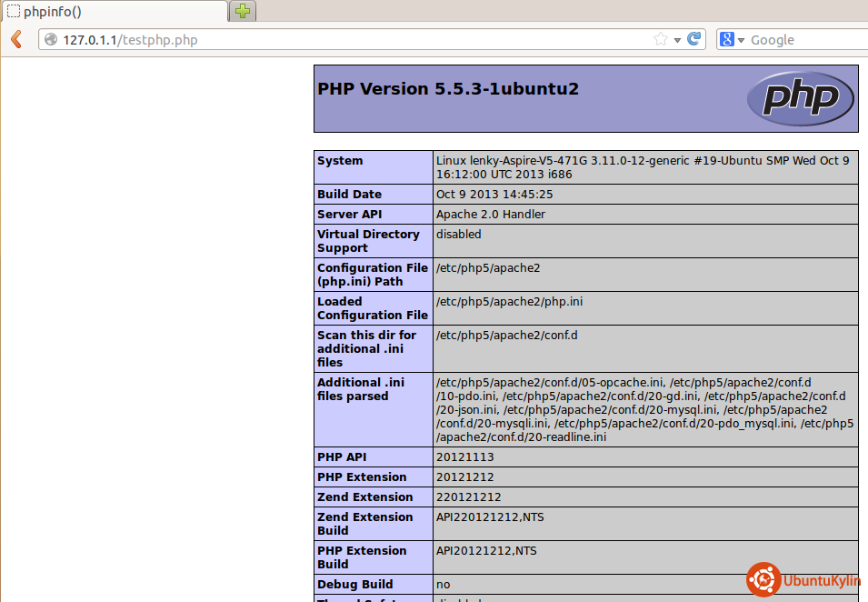868x602 pixels.
Task: Reload the page using the refresh icon
Action: click(694, 39)
